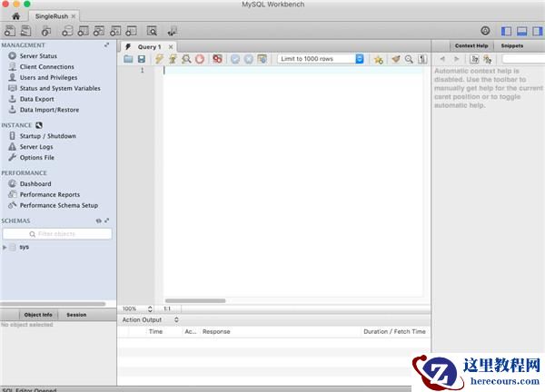Switch to Session tab
The width and height of the screenshot is (545, 392).
76,315
